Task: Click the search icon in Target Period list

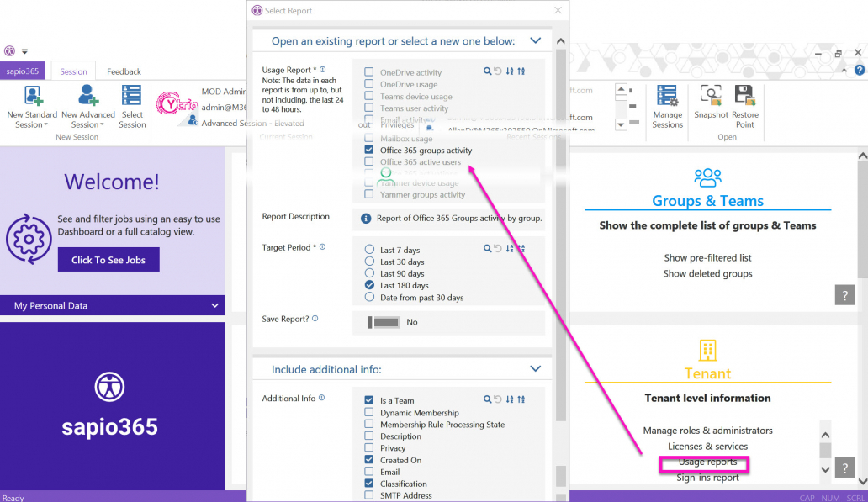Action: 487,249
